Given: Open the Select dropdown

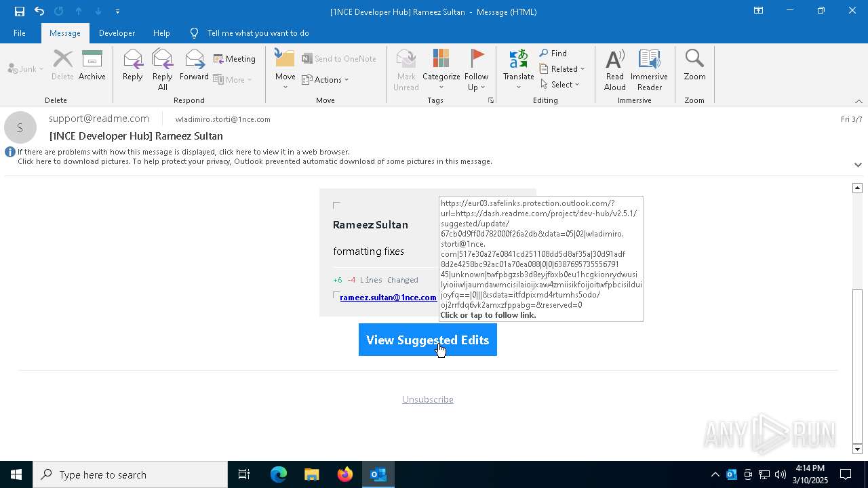Looking at the screenshot, I should click(x=560, y=84).
